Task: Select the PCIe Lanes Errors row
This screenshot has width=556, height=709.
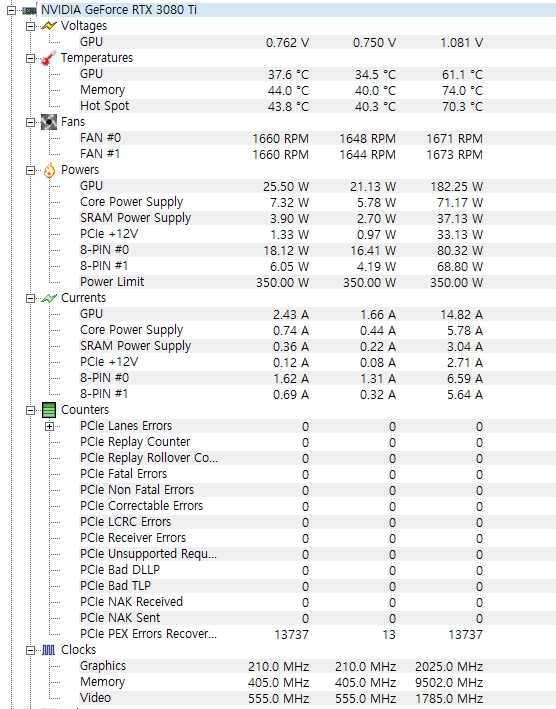Action: coord(317,426)
